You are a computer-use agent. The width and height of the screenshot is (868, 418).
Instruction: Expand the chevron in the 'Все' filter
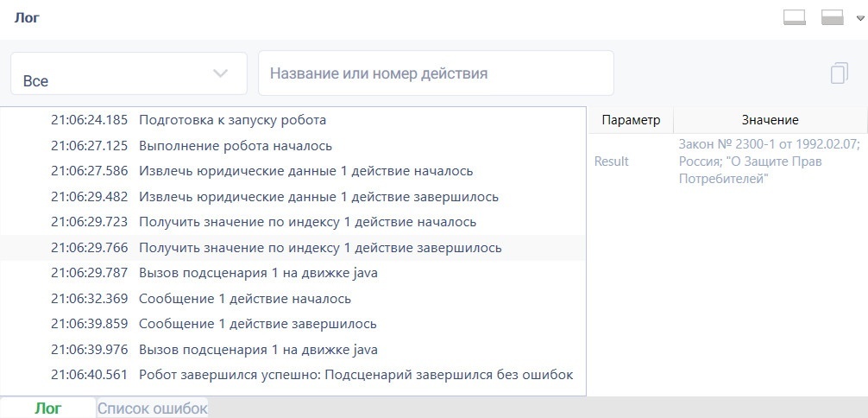tap(220, 73)
